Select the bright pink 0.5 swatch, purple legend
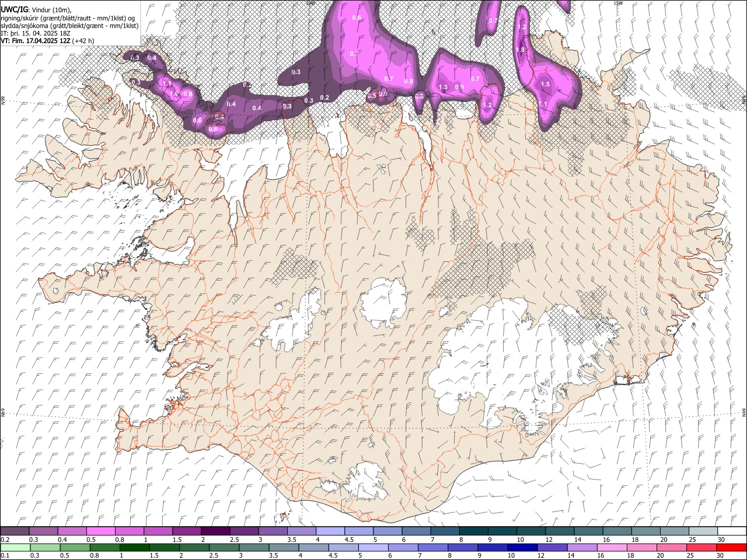The height and width of the screenshot is (560, 747). (100, 531)
